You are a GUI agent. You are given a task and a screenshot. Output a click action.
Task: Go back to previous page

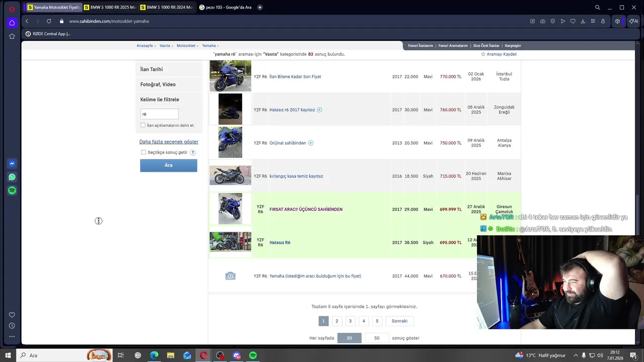[27, 21]
